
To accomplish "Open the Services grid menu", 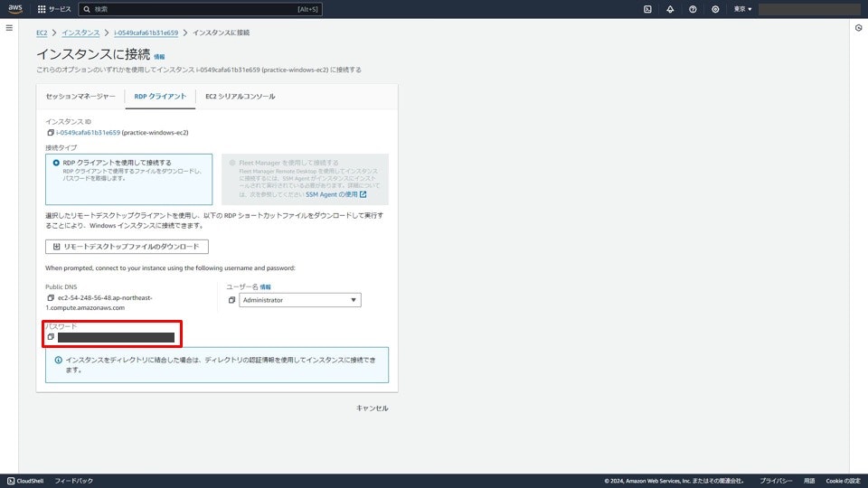I will coord(53,9).
